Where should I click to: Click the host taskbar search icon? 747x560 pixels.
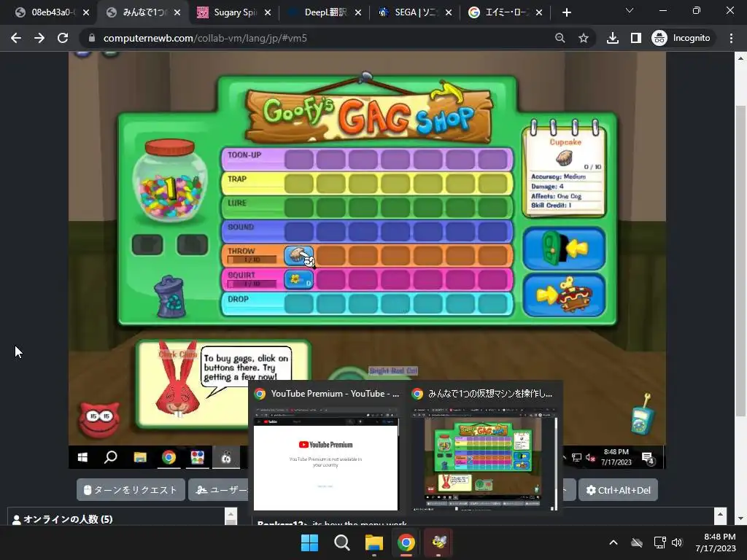point(342,542)
